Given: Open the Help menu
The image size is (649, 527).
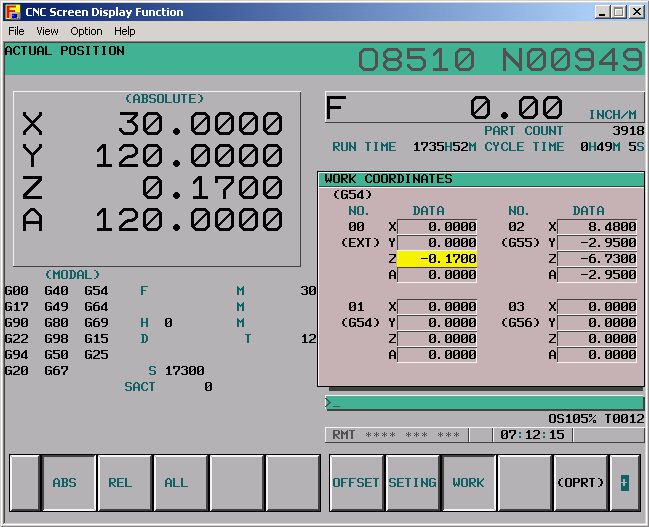Looking at the screenshot, I should click(x=124, y=31).
